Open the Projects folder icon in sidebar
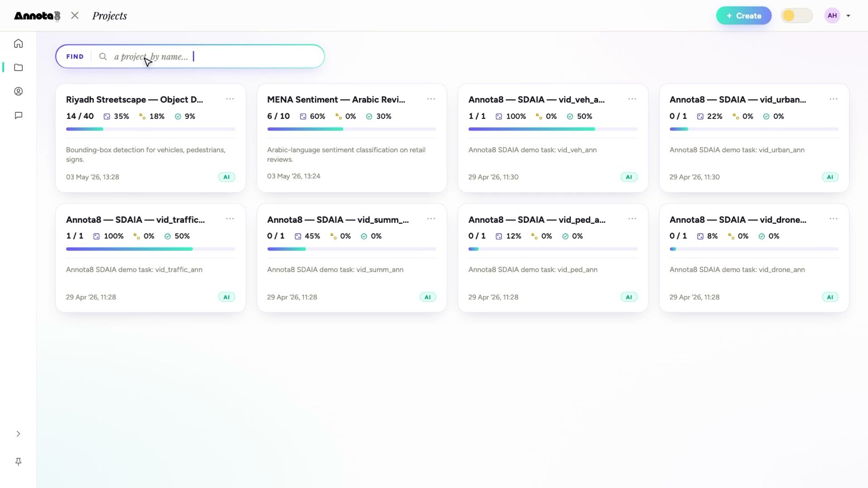The height and width of the screenshot is (488, 868). tap(18, 67)
